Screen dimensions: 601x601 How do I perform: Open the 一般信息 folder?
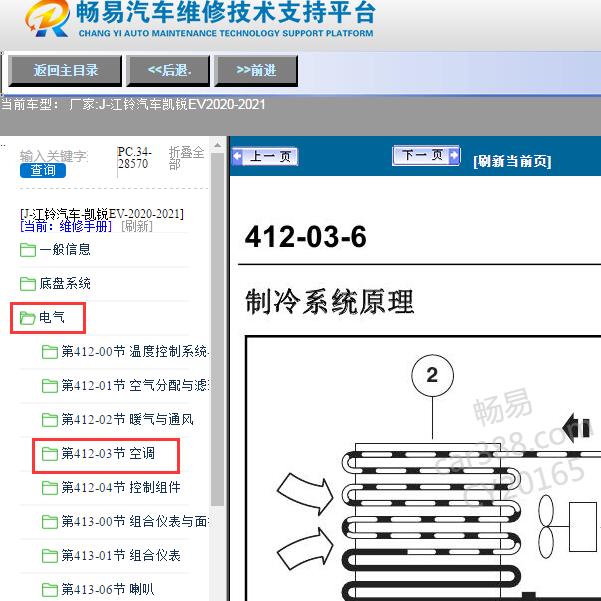click(x=65, y=250)
